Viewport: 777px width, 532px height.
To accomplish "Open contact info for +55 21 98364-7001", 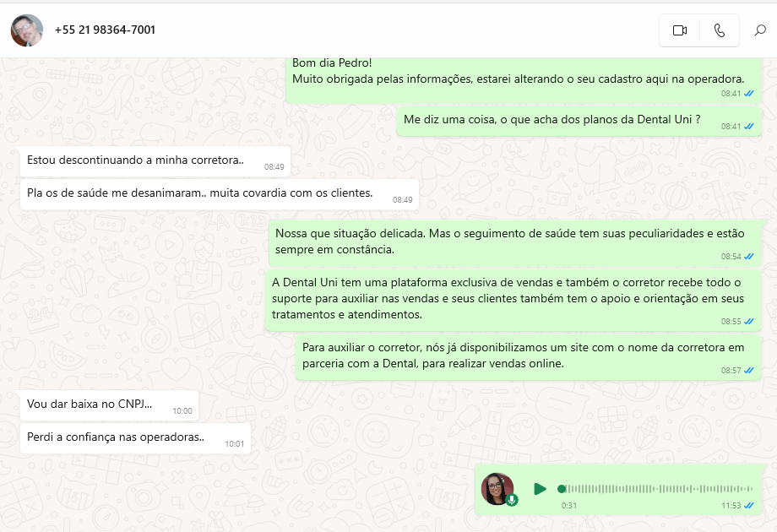I will [105, 30].
